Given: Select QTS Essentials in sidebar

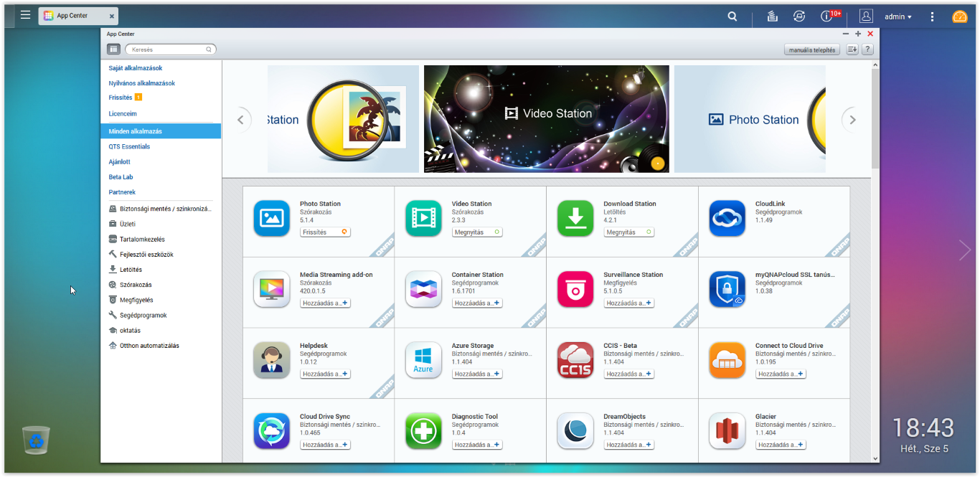Looking at the screenshot, I should coord(129,146).
